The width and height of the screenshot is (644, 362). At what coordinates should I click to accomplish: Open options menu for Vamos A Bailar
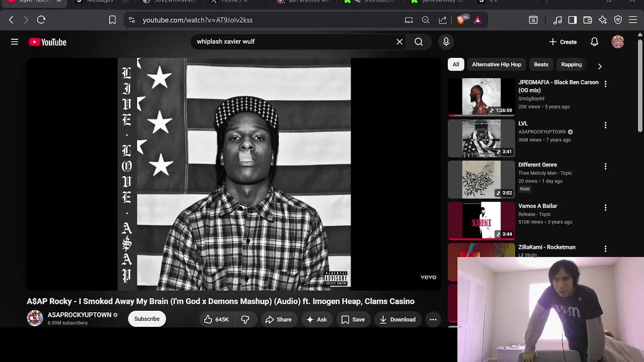605,207
